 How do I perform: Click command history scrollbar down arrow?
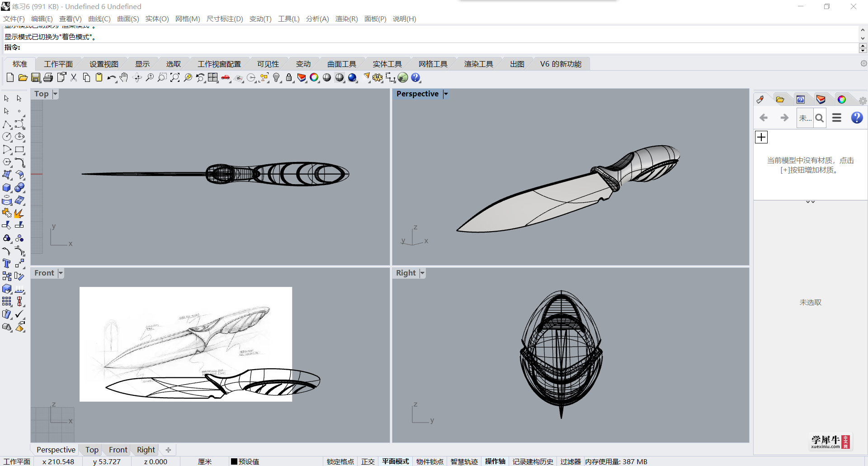click(863, 38)
